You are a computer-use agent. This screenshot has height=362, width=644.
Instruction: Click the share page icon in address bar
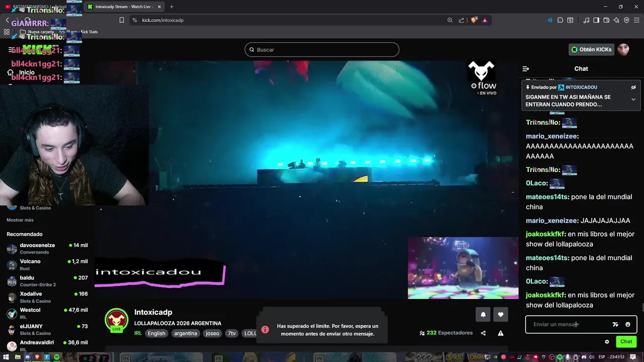[x=461, y=20]
